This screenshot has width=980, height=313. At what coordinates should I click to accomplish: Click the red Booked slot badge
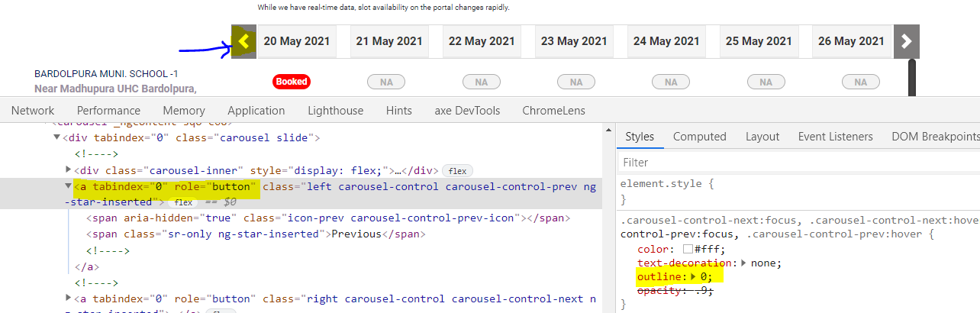[x=292, y=82]
